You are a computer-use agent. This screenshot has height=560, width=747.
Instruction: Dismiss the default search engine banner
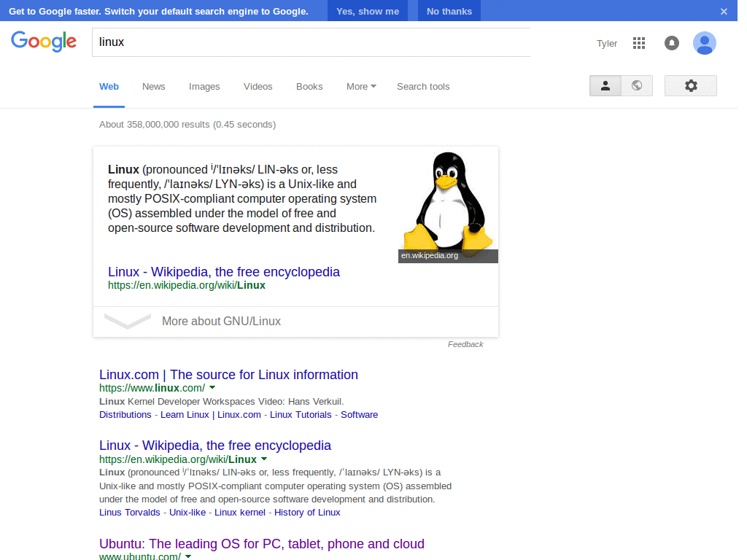click(724, 12)
